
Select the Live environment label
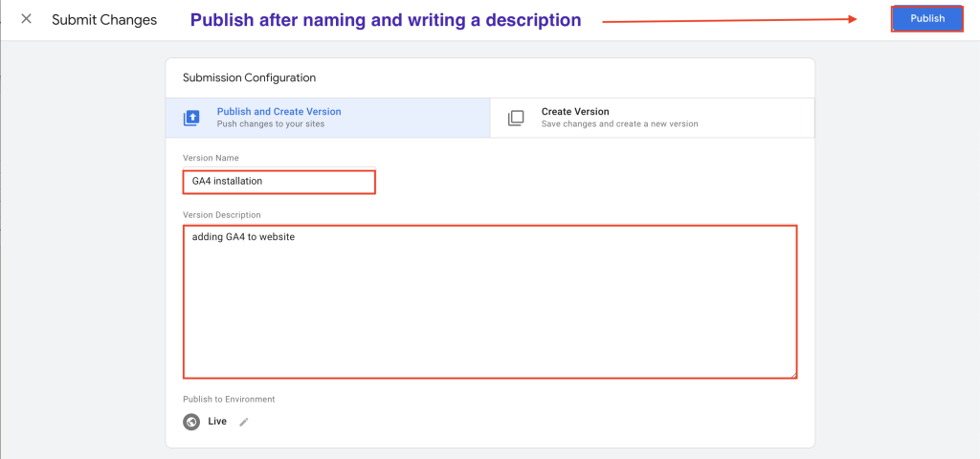[217, 422]
